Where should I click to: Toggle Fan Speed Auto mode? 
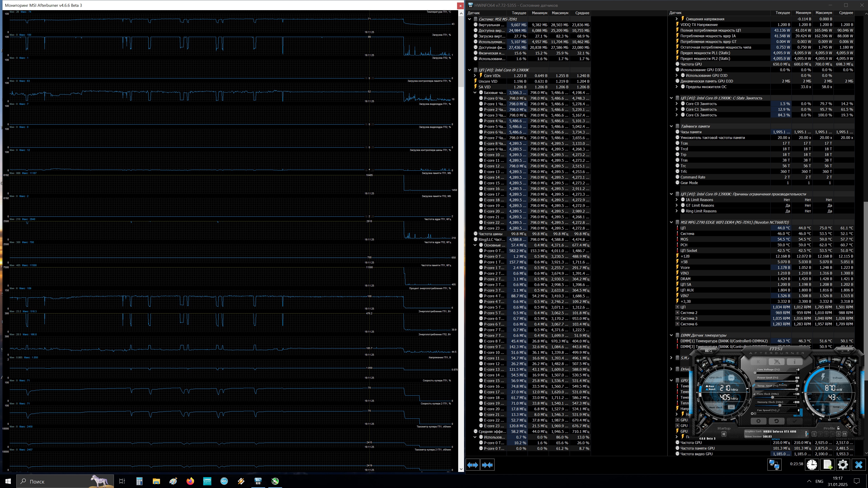click(799, 416)
